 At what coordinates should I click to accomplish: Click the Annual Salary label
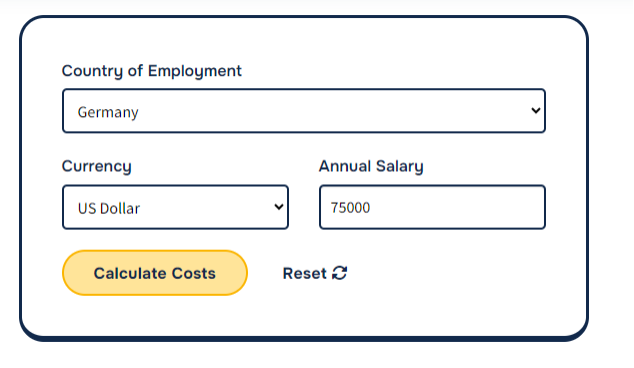(x=371, y=167)
